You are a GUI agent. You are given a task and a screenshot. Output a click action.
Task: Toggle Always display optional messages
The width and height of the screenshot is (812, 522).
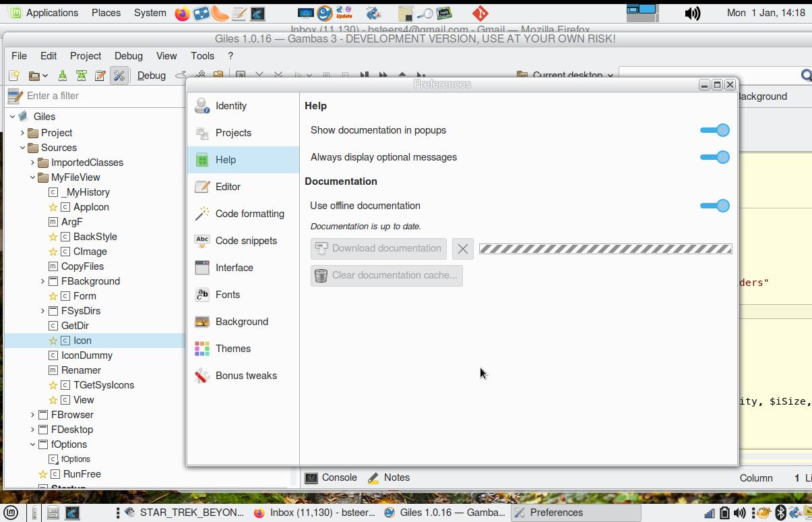coord(714,157)
